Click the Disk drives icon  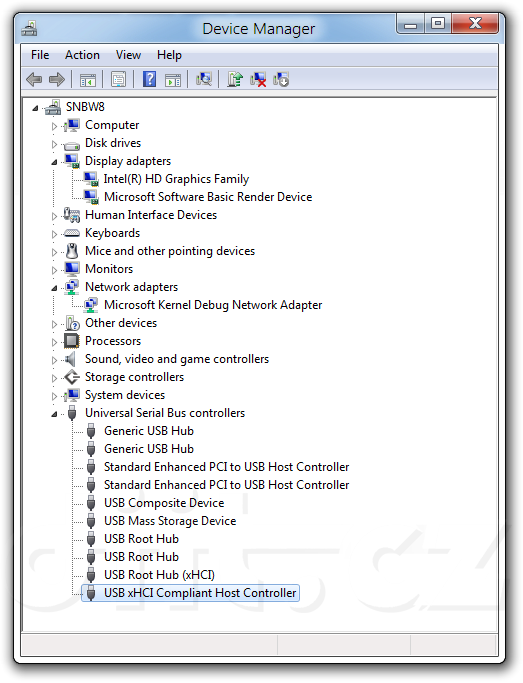tap(71, 144)
